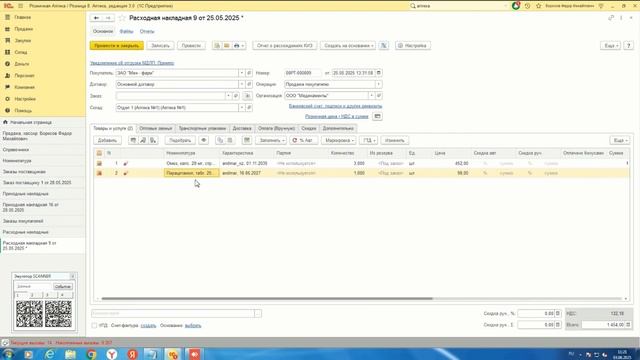
Task: Click the Изменить button
Action: click(395, 140)
